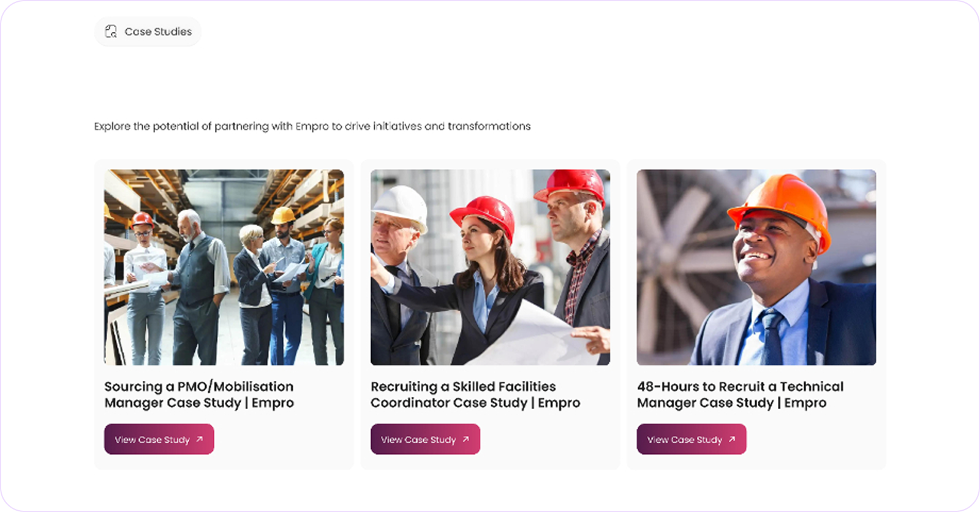Open the smiling orange hard hat photo
This screenshot has width=980, height=512.
(756, 267)
